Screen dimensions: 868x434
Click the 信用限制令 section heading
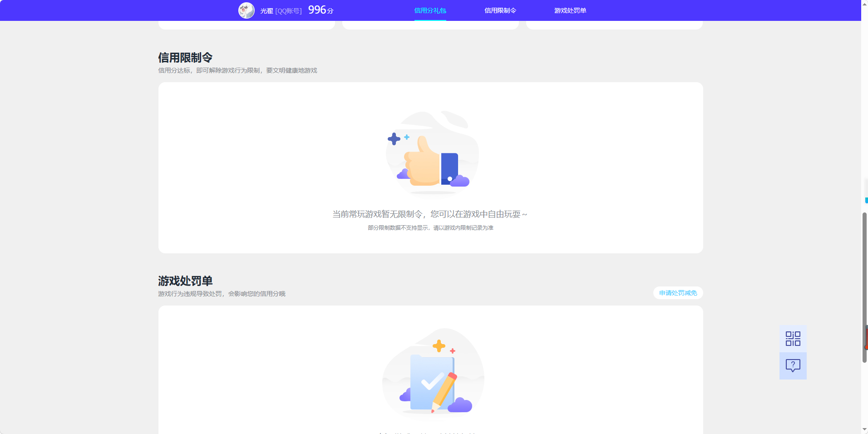185,58
